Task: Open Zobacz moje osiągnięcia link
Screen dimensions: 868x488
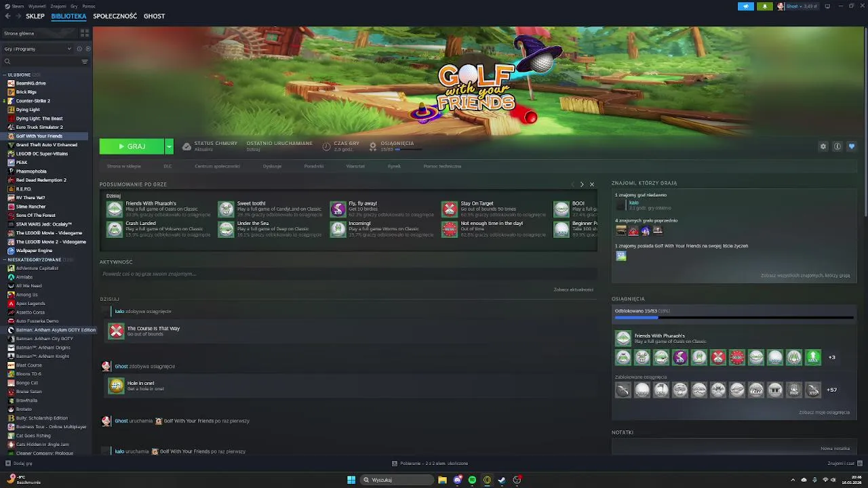Action: tap(824, 412)
